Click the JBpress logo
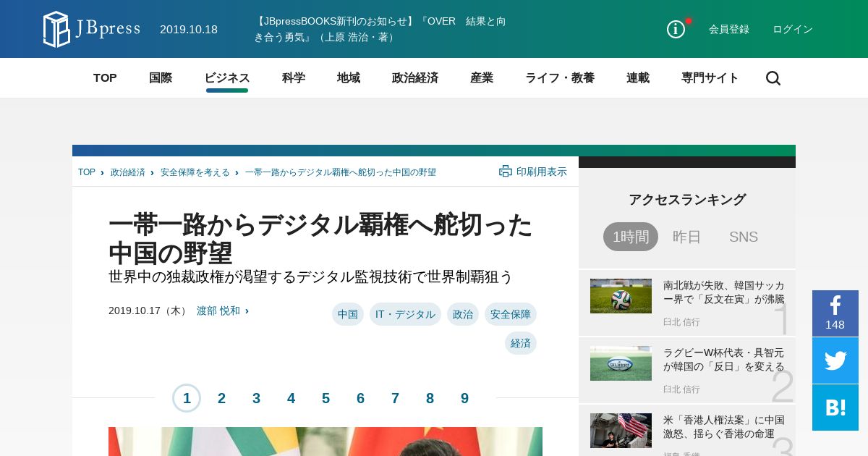Image resolution: width=868 pixels, height=456 pixels. (91, 29)
